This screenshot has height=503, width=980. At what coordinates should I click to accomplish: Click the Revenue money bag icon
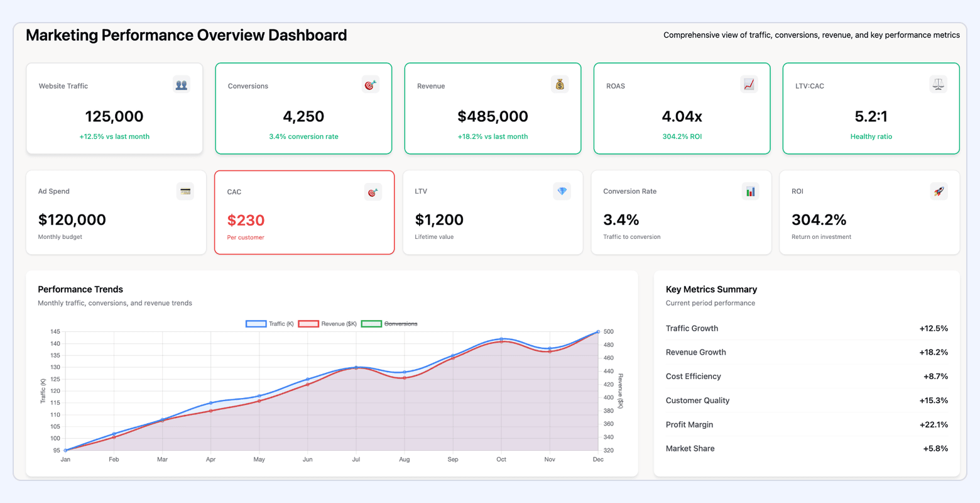[x=560, y=84]
